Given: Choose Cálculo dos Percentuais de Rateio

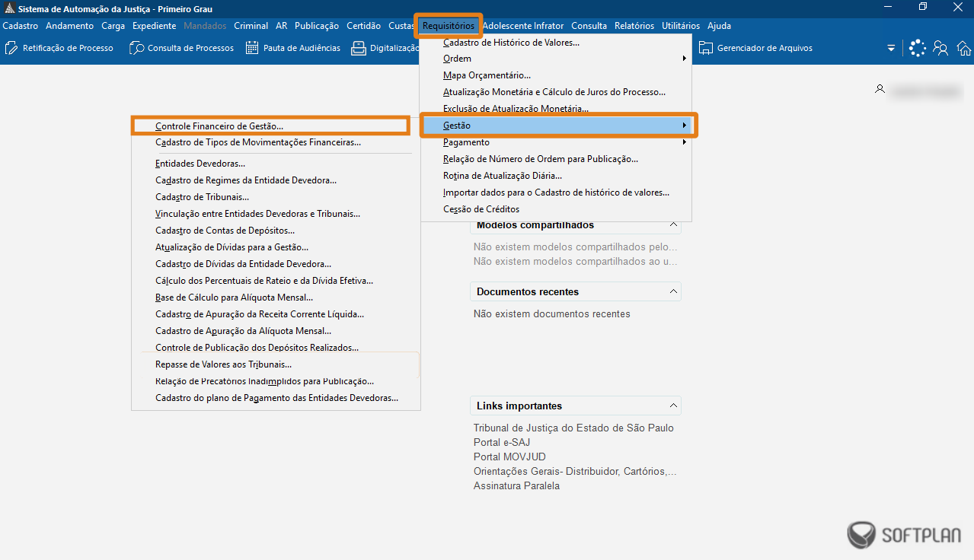Looking at the screenshot, I should (x=276, y=281).
